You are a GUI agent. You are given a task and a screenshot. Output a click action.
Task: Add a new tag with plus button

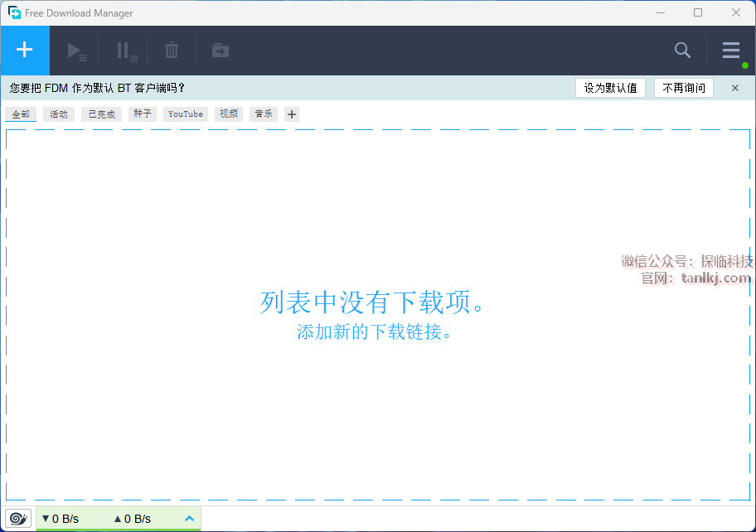291,114
